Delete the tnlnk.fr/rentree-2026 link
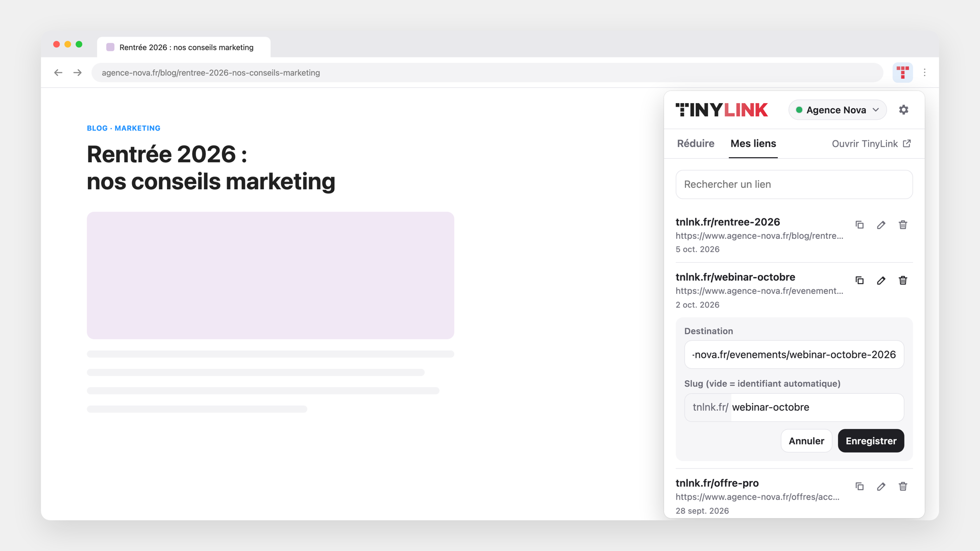The width and height of the screenshot is (980, 551). (903, 225)
